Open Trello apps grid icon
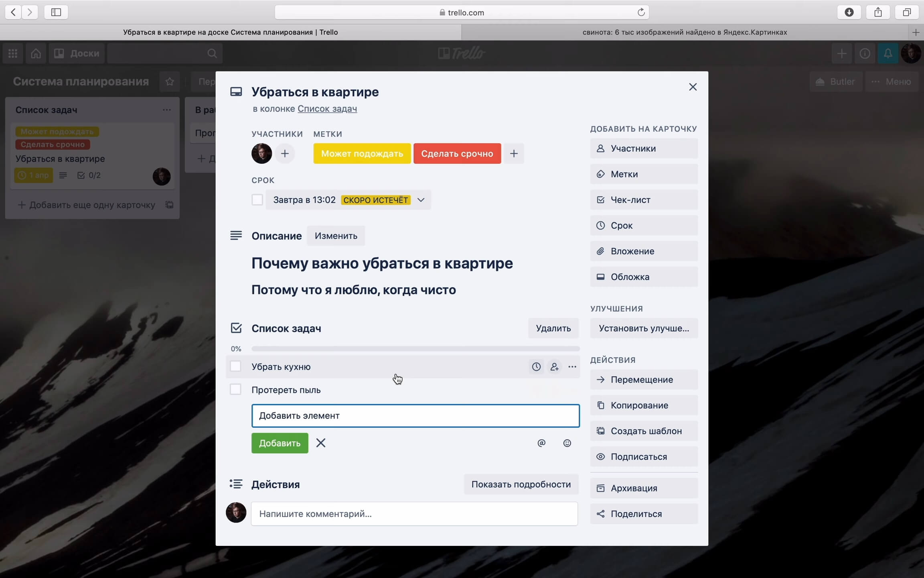Image resolution: width=924 pixels, height=578 pixels. [13, 53]
